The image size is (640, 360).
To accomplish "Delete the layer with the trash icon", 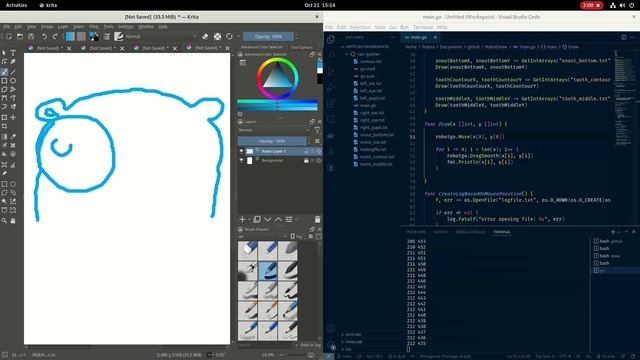I will click(317, 220).
